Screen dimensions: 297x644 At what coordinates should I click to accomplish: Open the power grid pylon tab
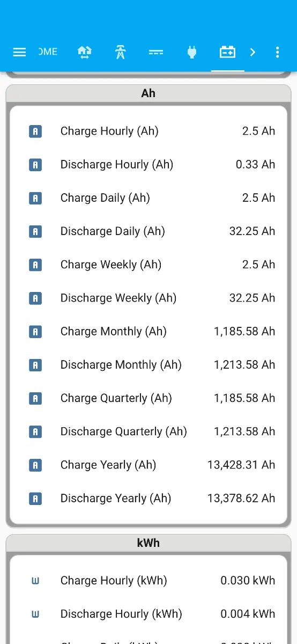(120, 52)
